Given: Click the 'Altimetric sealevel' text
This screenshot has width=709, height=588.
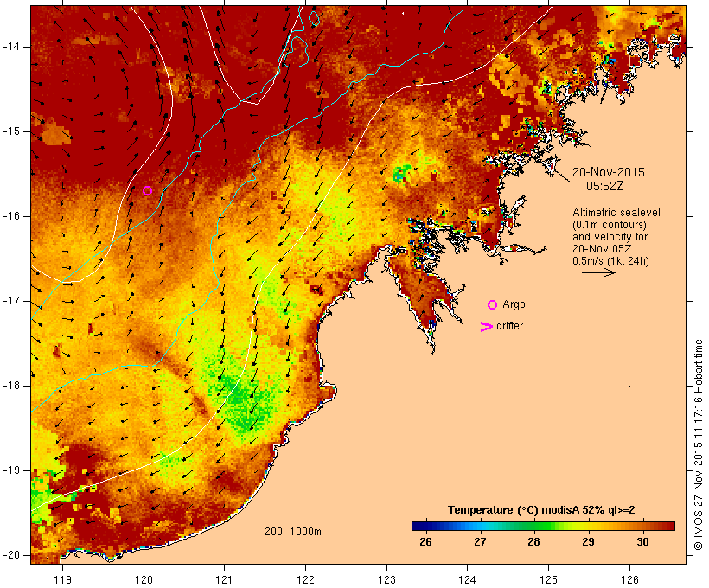Looking at the screenshot, I should tap(616, 213).
